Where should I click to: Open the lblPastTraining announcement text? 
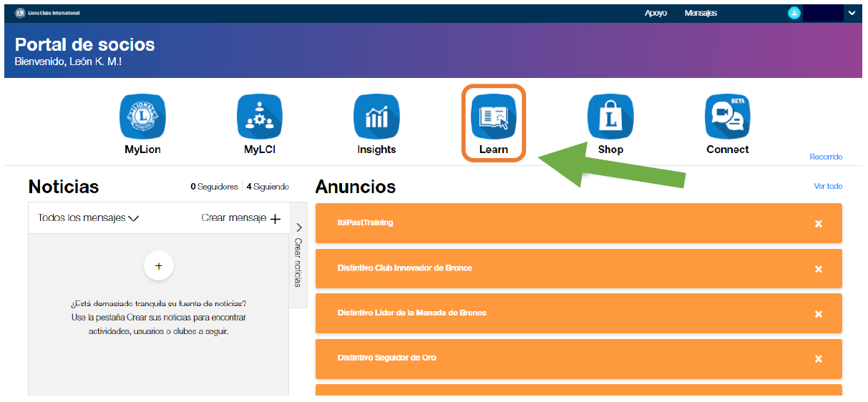pos(365,222)
